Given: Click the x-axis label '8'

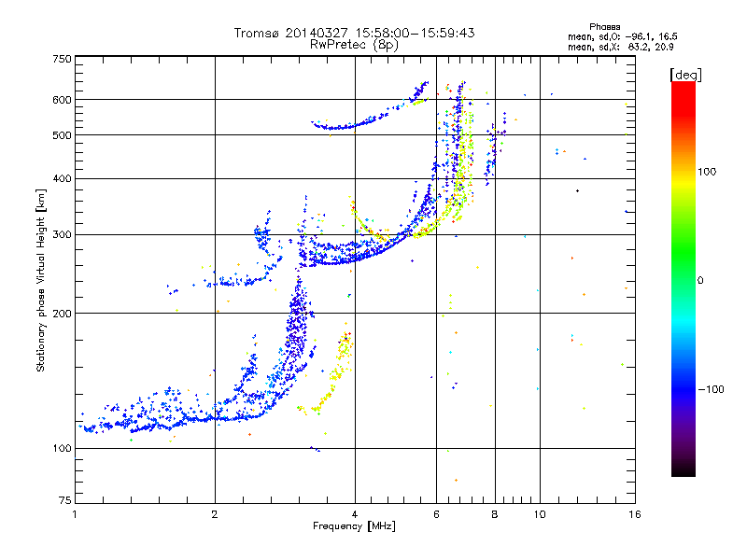Looking at the screenshot, I should pos(495,514).
